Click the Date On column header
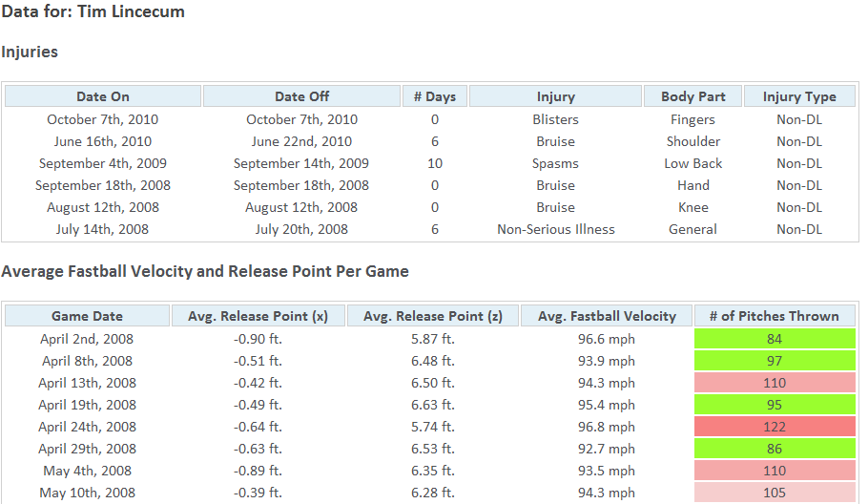Screen dimensions: 868x504 (x=103, y=96)
